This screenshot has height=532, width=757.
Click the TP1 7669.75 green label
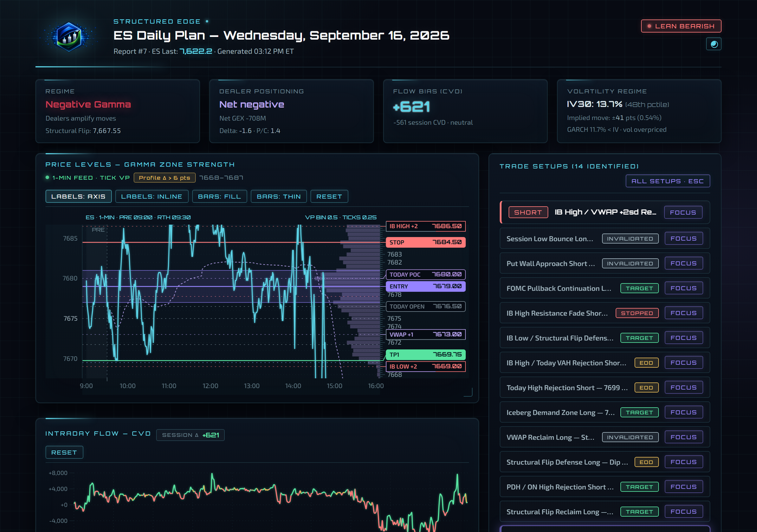click(426, 355)
